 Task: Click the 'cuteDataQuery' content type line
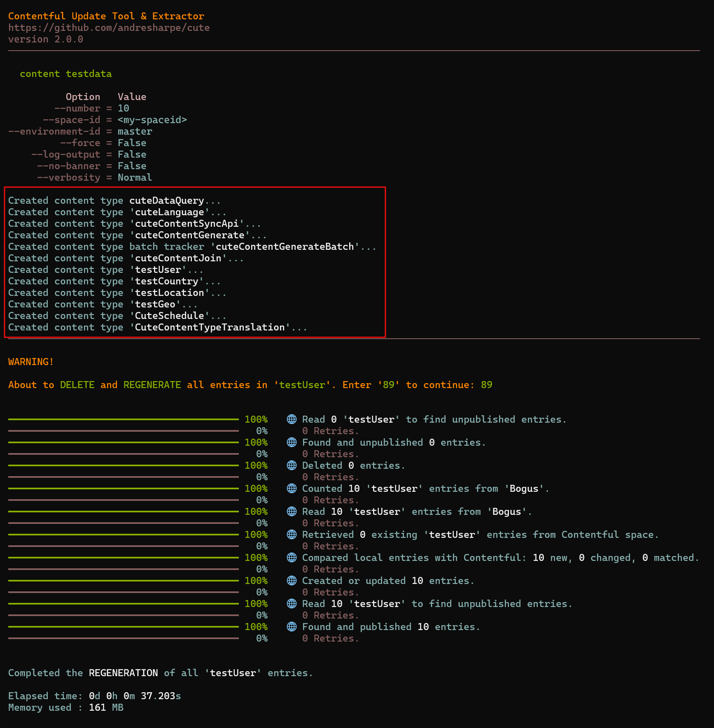pos(114,200)
